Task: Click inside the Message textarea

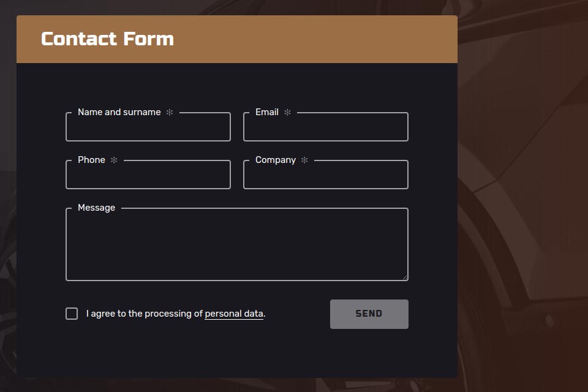Action: [x=237, y=244]
